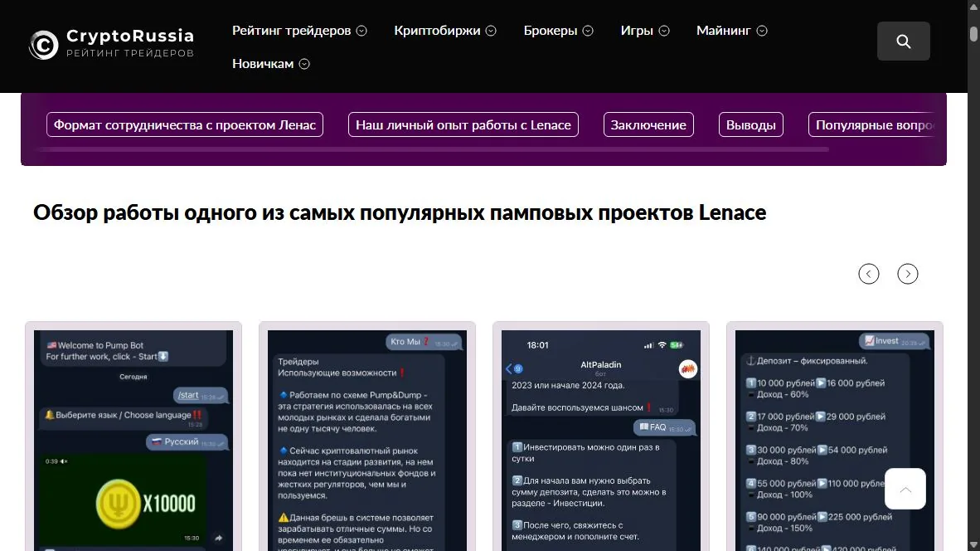Screen dimensions: 980x551
Task: Expand the Игры dropdown chevron
Action: pyautogui.click(x=664, y=31)
